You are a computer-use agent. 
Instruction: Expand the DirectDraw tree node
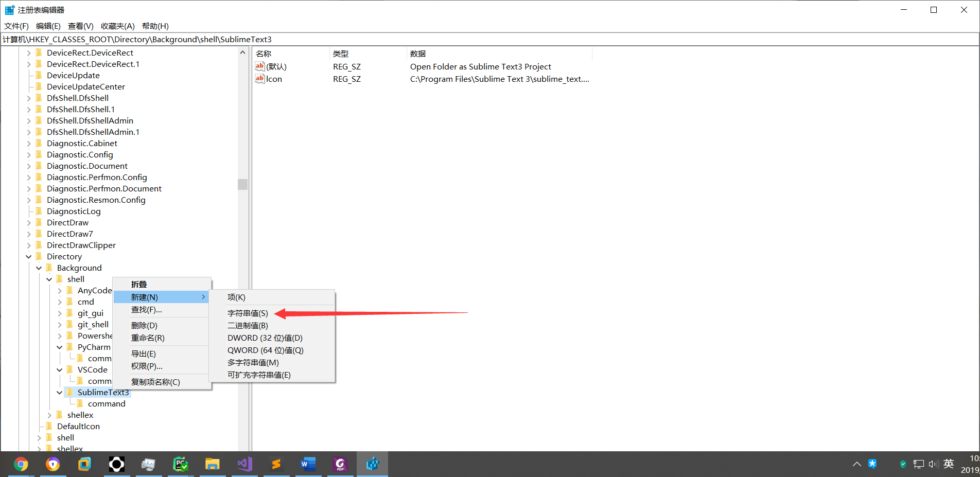tap(29, 222)
